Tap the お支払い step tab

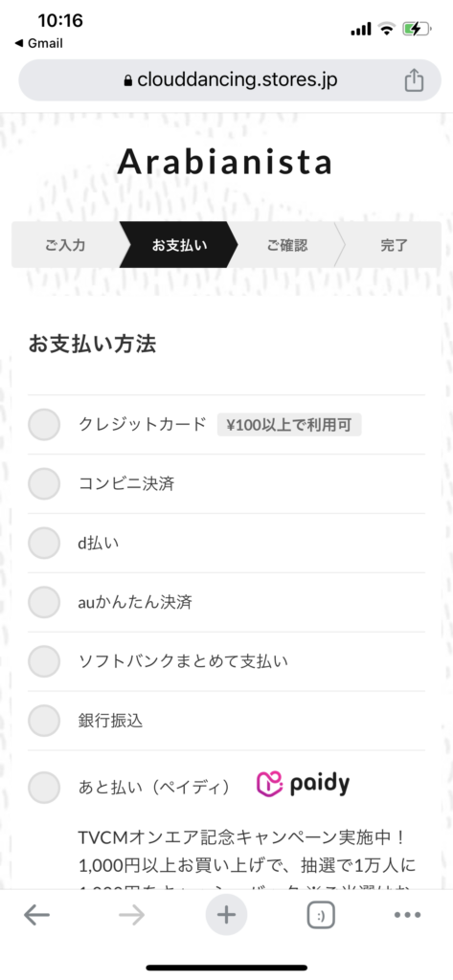pos(178,244)
